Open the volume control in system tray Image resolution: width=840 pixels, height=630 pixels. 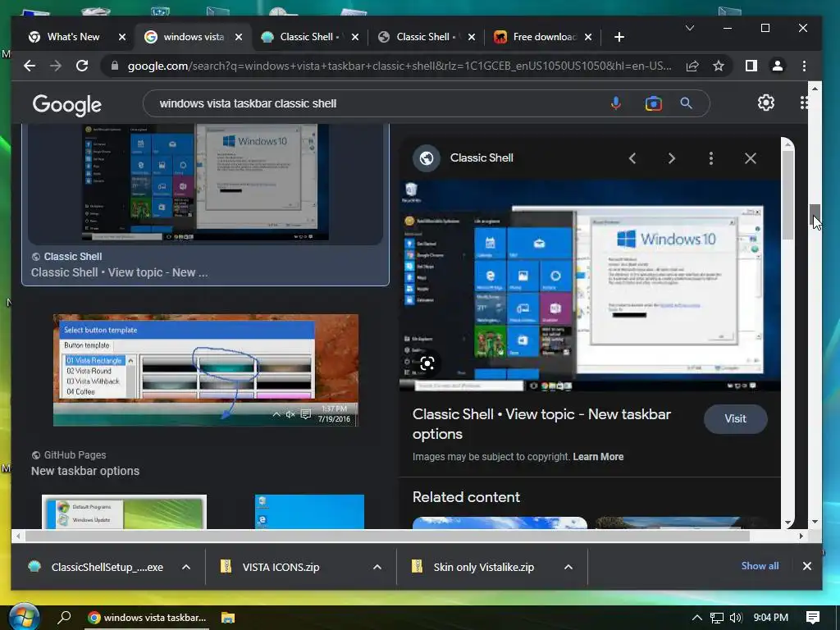(736, 618)
